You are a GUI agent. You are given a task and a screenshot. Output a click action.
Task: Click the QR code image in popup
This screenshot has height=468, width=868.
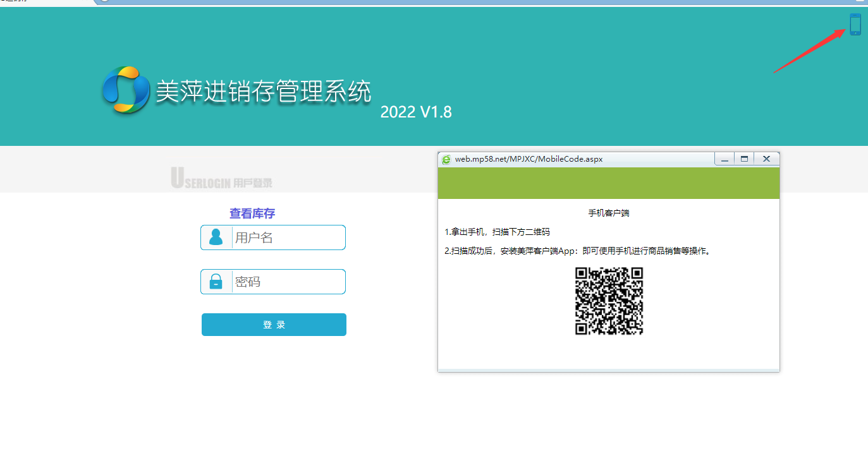(x=609, y=301)
